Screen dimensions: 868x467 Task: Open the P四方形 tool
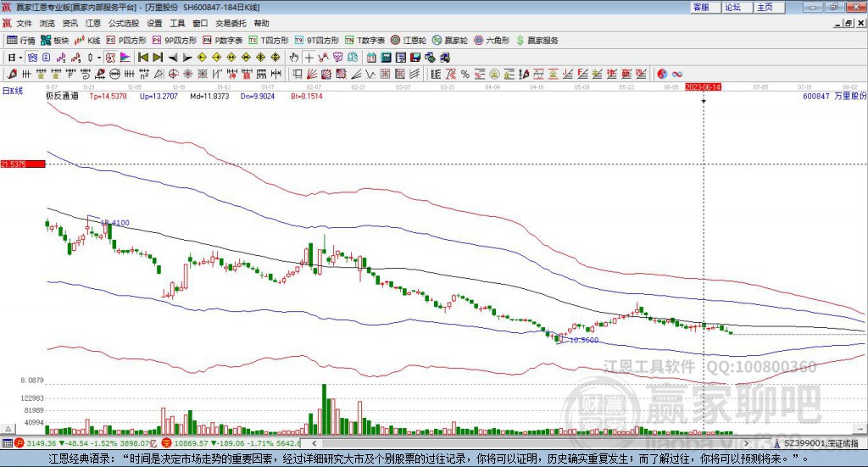point(126,41)
